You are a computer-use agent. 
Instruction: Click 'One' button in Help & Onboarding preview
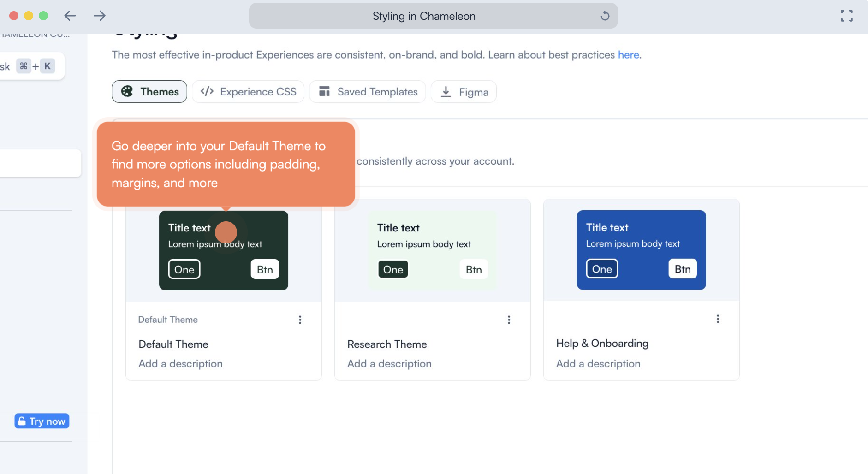(x=602, y=269)
